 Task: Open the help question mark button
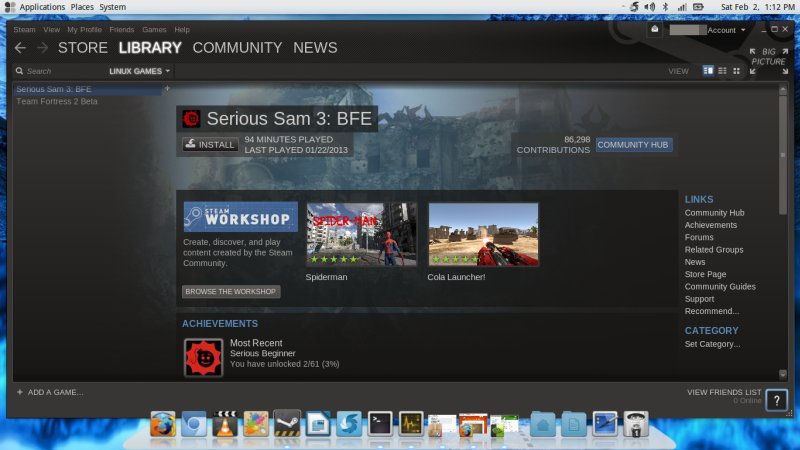(x=777, y=401)
